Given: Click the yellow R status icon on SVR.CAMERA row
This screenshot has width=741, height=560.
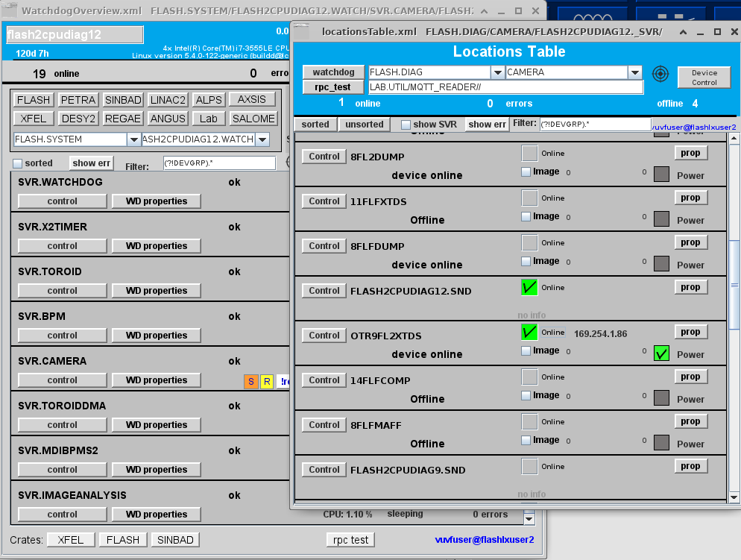Looking at the screenshot, I should tap(267, 381).
